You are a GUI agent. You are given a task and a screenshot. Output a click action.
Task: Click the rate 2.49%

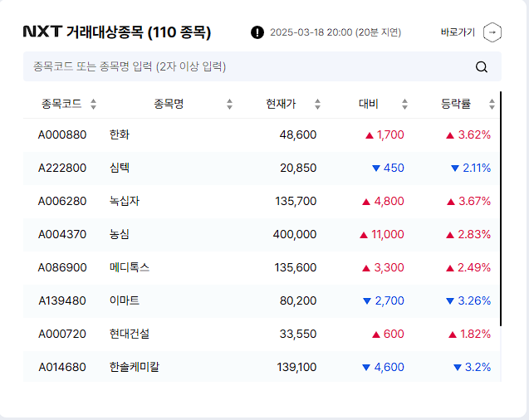tap(474, 267)
